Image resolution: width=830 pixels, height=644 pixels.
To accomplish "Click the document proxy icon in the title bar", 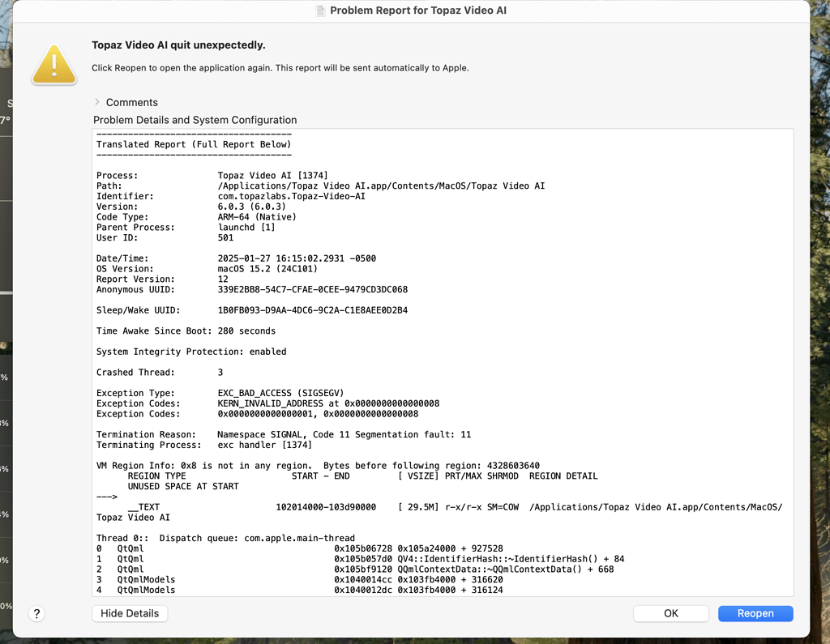I will point(319,11).
